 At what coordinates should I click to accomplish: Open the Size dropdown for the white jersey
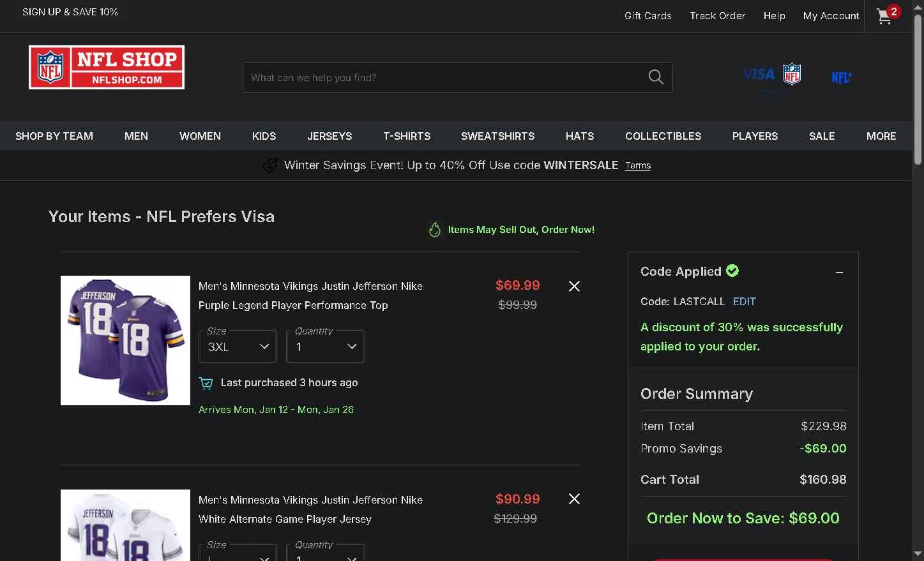[x=238, y=553]
